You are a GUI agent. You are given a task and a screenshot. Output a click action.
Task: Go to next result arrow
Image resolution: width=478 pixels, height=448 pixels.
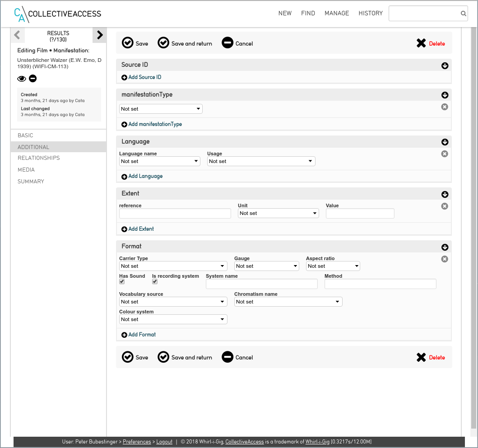click(x=100, y=35)
